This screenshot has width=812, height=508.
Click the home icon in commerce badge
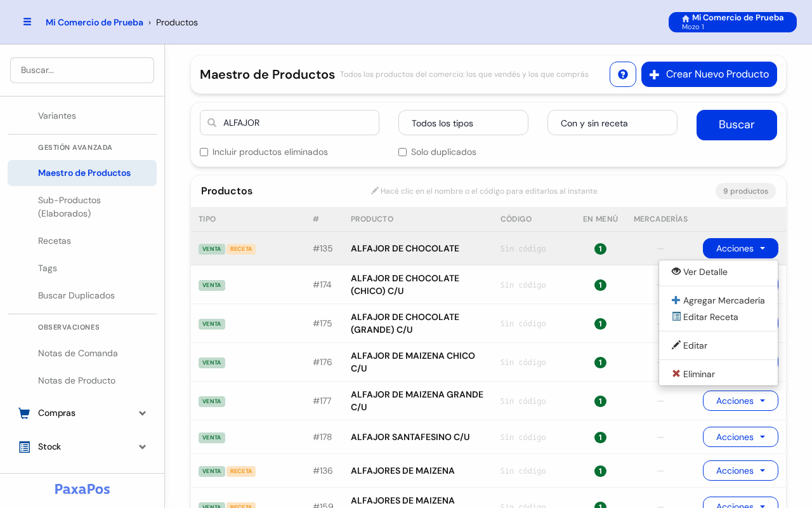coord(686,18)
